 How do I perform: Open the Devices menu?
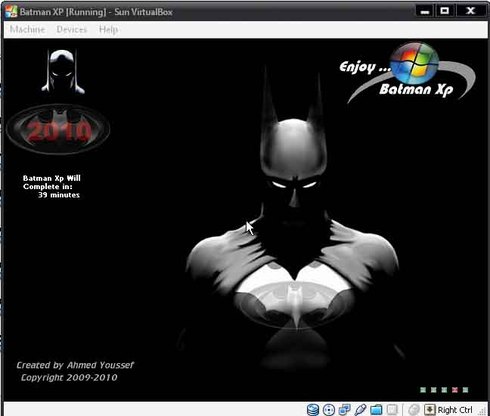(x=72, y=29)
